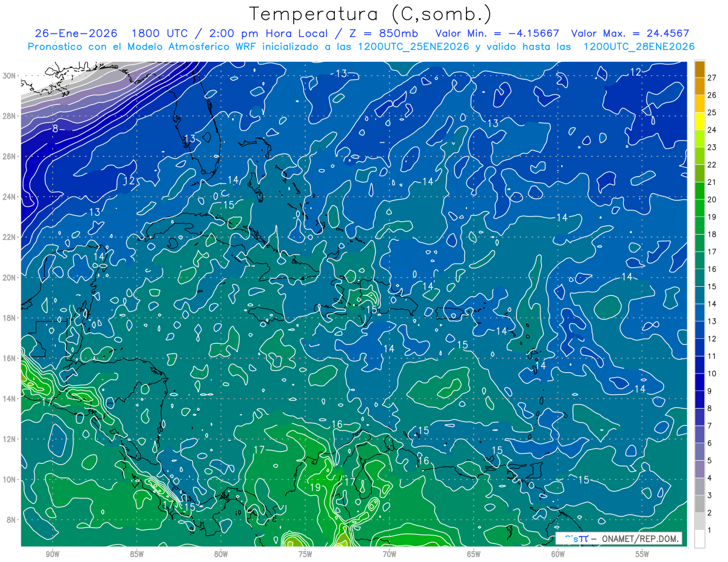Click the color scale label '27'
Image resolution: width=728 pixels, height=562 pixels.
(x=712, y=78)
